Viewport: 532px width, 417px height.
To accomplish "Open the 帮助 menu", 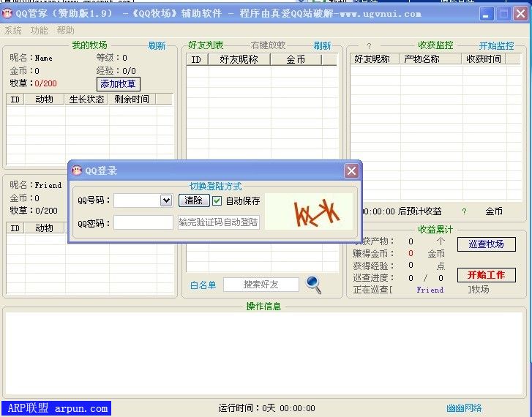I will click(x=65, y=31).
